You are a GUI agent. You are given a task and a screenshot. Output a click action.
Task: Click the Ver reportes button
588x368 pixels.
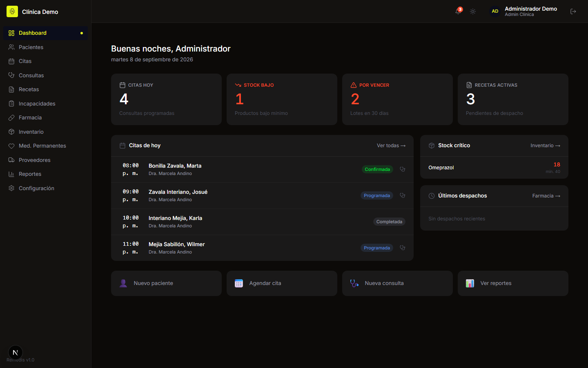coord(513,283)
